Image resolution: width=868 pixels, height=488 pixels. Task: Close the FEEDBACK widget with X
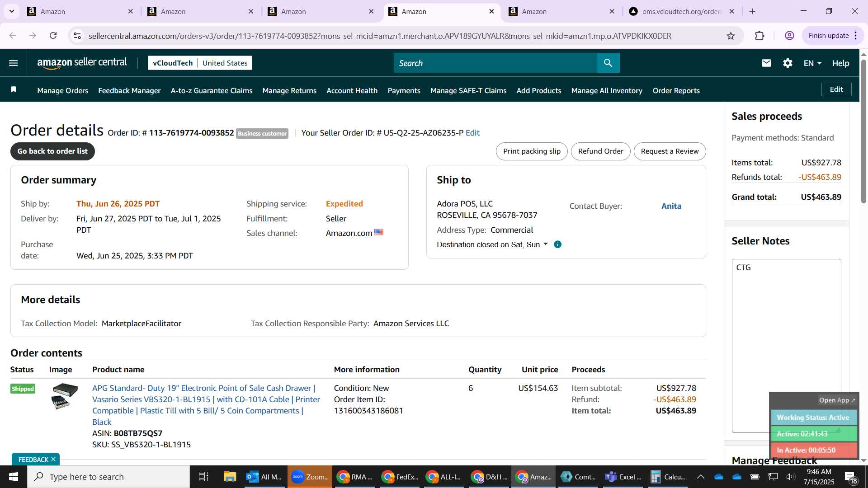tap(53, 459)
